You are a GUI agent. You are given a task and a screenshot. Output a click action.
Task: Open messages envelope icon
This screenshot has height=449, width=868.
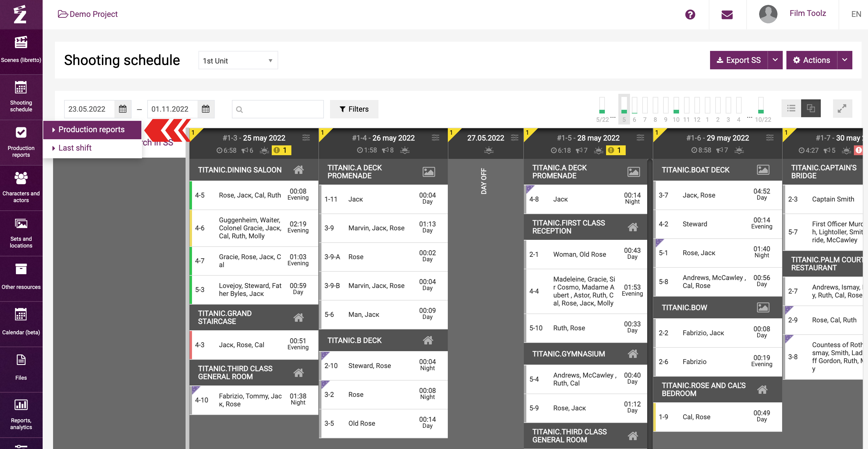pyautogui.click(x=727, y=14)
